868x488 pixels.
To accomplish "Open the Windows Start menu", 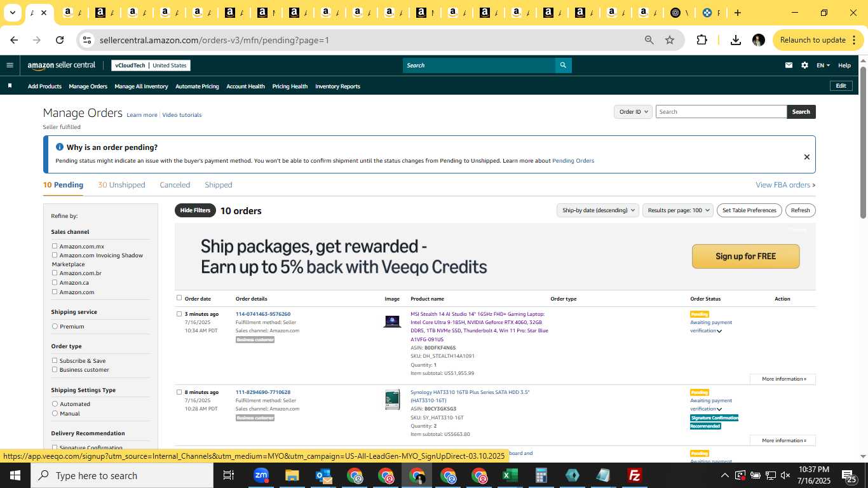I will (15, 475).
